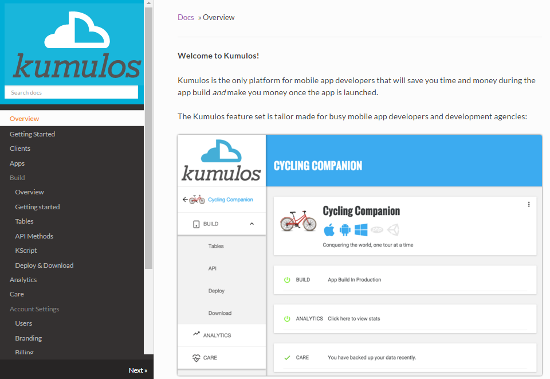Click the 'Conquering the world' tagline
550x379 pixels.
(368, 245)
